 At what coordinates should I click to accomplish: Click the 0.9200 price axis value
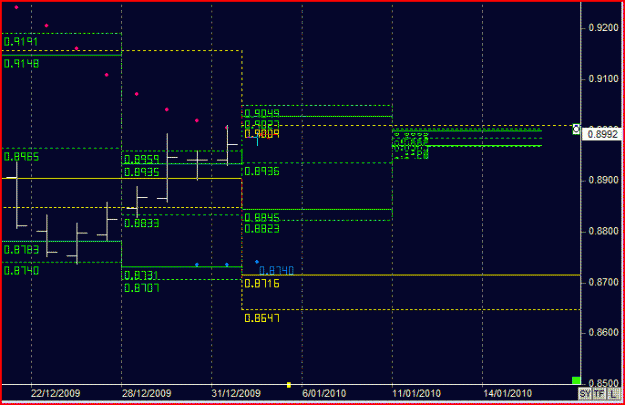tap(603, 28)
